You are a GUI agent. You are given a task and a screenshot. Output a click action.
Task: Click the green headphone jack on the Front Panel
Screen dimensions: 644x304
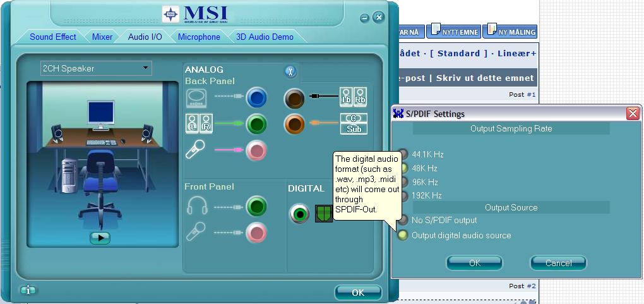(256, 207)
